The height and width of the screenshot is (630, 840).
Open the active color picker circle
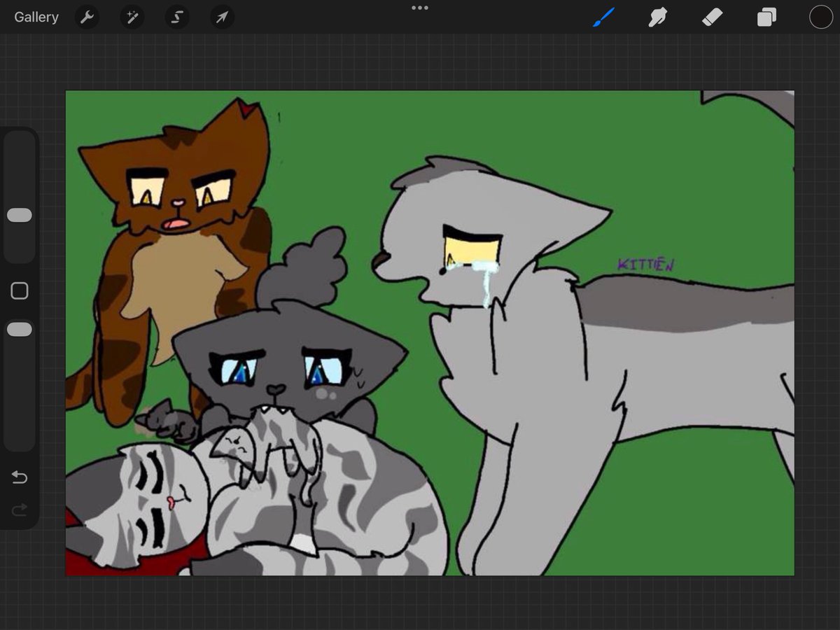click(821, 17)
